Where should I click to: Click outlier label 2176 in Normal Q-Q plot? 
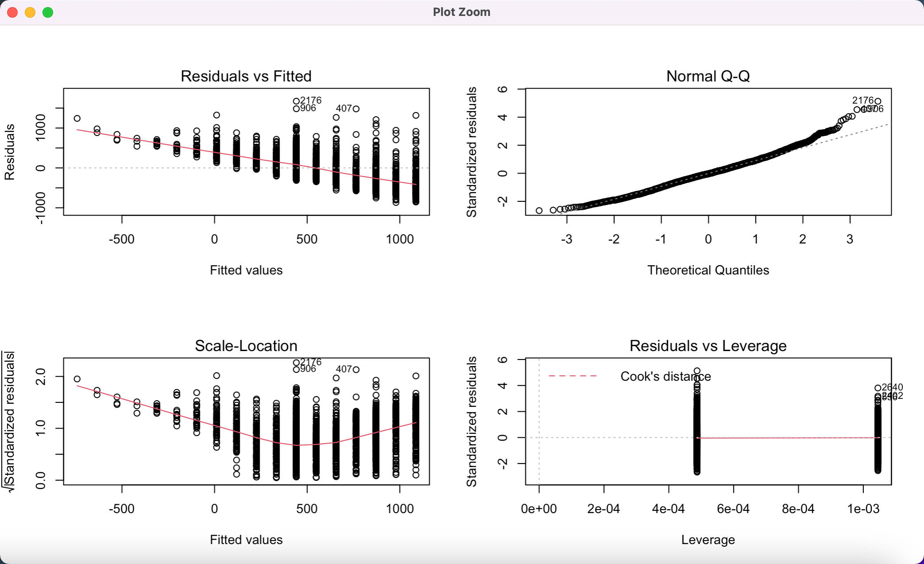click(x=862, y=100)
